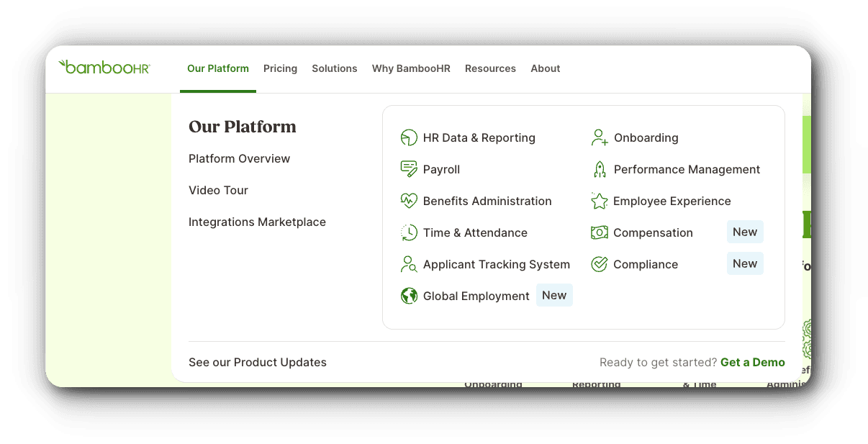Viewport: 868px width, 444px height.
Task: Click Platform Overview
Action: tap(239, 158)
